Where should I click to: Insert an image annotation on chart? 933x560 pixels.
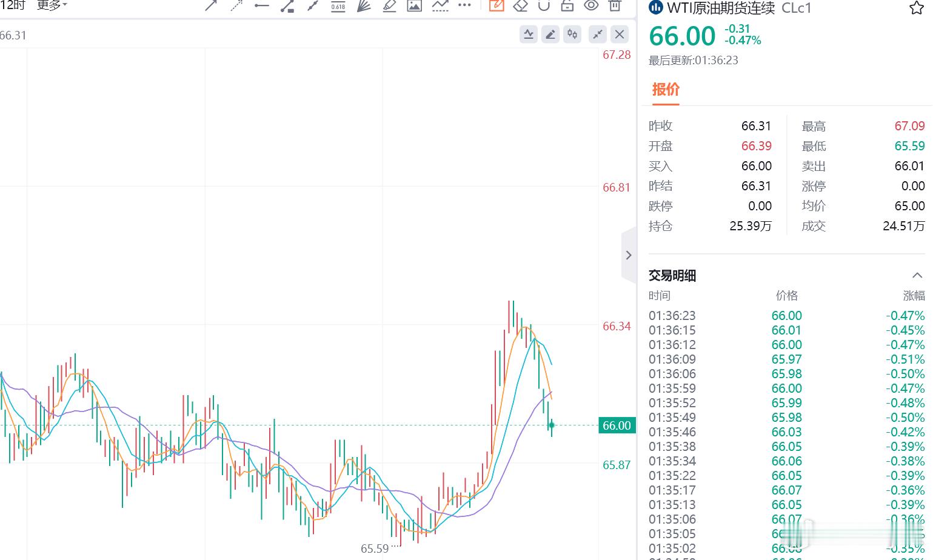coord(415,5)
